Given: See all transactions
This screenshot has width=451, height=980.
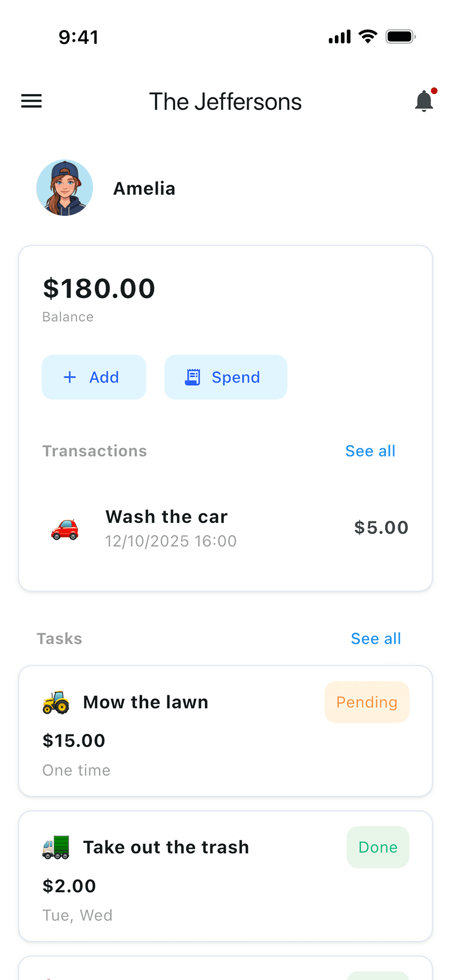Looking at the screenshot, I should click(x=370, y=451).
